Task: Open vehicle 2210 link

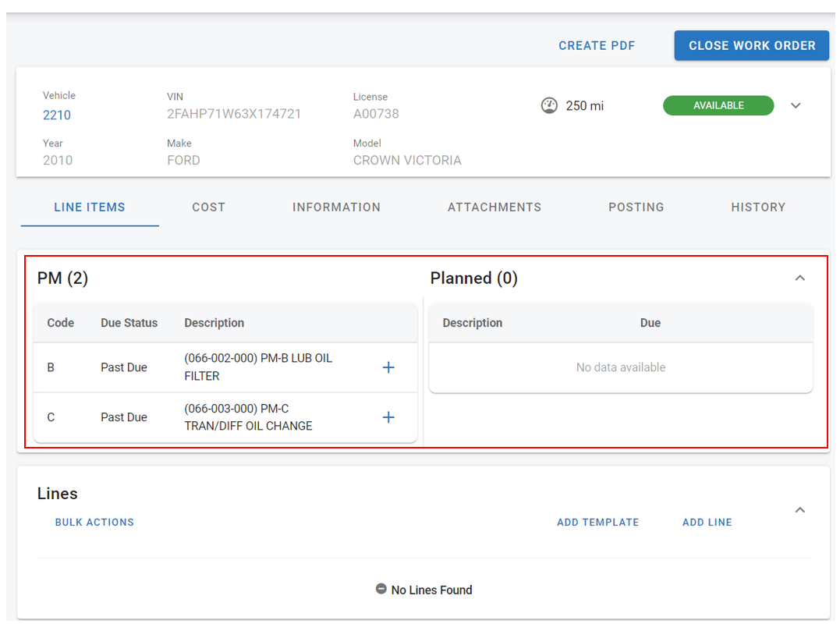Action: [57, 115]
